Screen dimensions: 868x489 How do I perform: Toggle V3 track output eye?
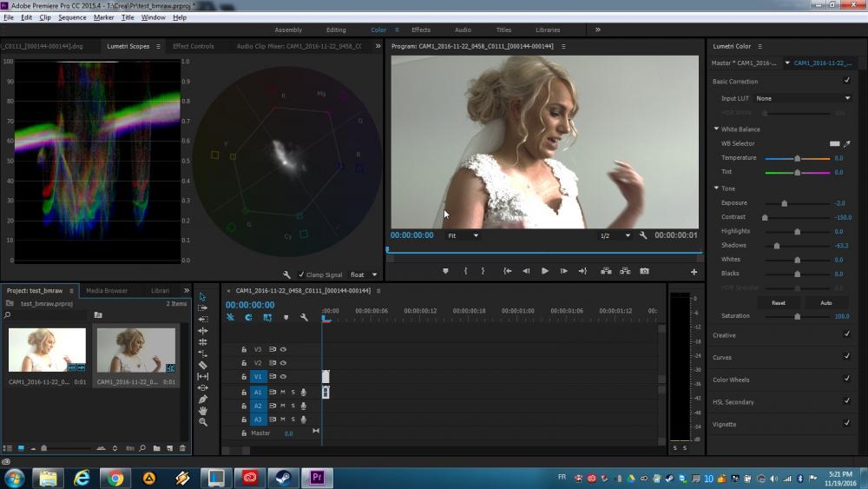(283, 349)
